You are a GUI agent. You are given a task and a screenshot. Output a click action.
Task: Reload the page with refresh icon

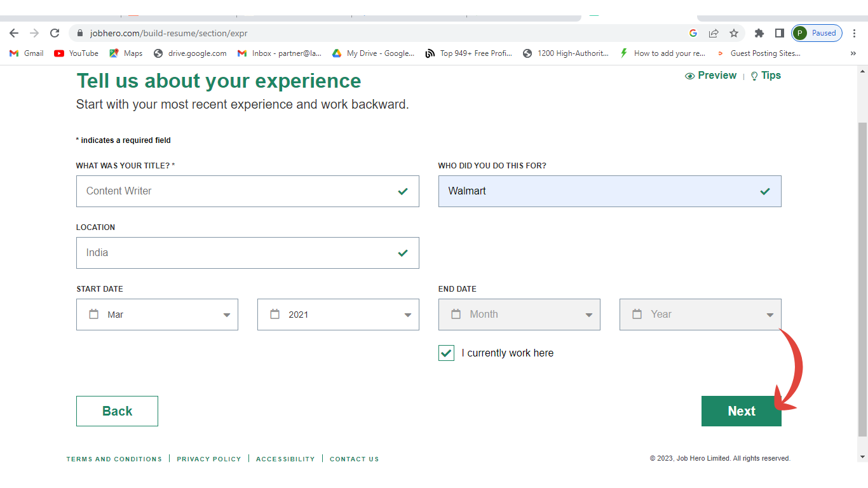pos(55,33)
